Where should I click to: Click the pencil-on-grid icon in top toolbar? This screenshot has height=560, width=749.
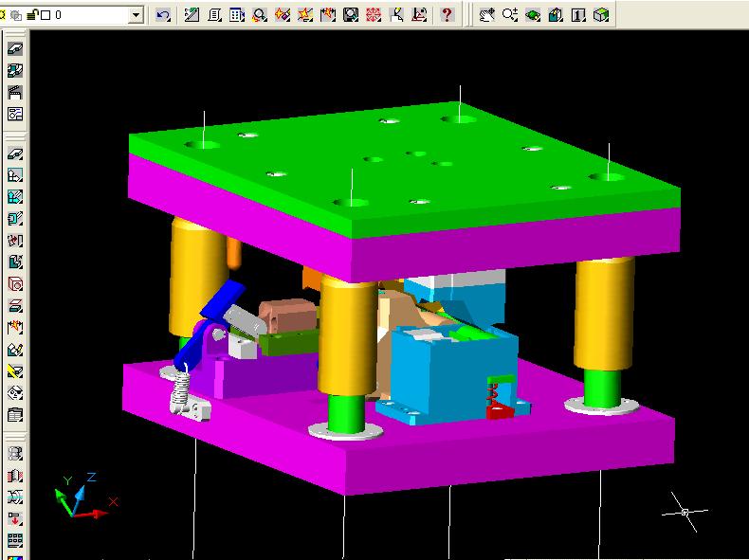pyautogui.click(x=192, y=15)
